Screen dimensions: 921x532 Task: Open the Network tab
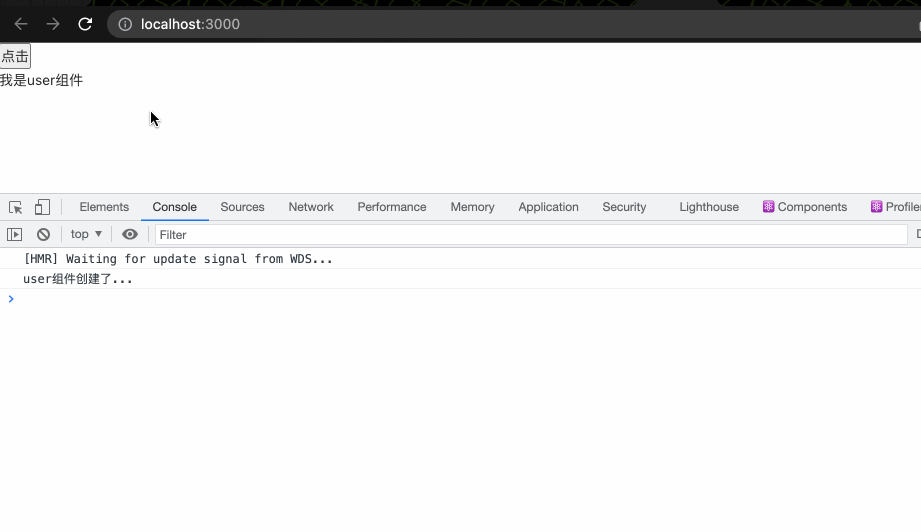point(311,207)
